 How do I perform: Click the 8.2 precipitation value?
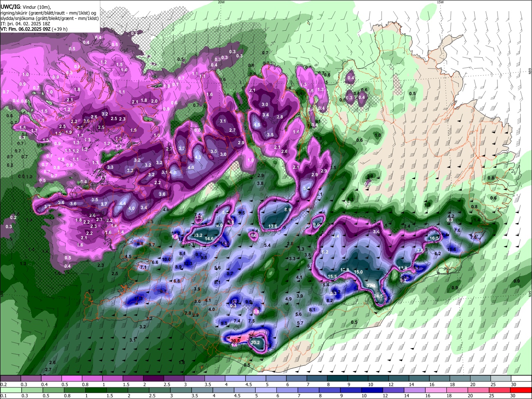tap(330, 300)
